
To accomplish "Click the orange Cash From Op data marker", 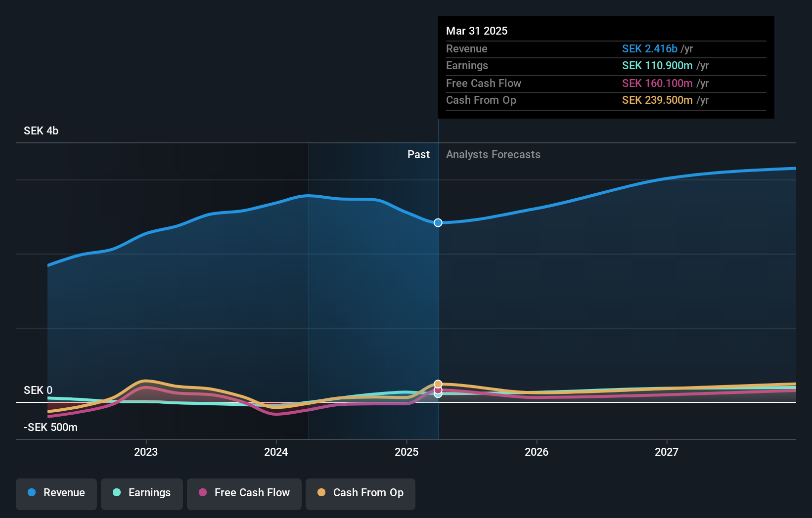I will pyautogui.click(x=438, y=384).
